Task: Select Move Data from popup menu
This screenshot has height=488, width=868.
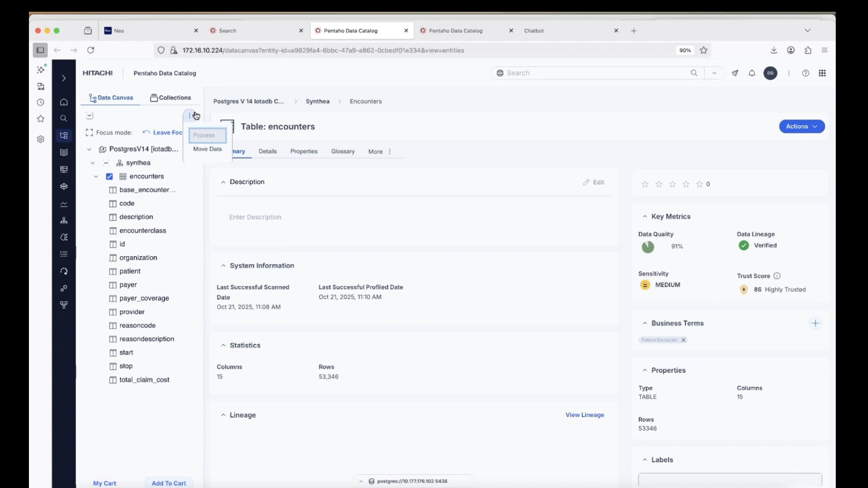Action: (207, 149)
